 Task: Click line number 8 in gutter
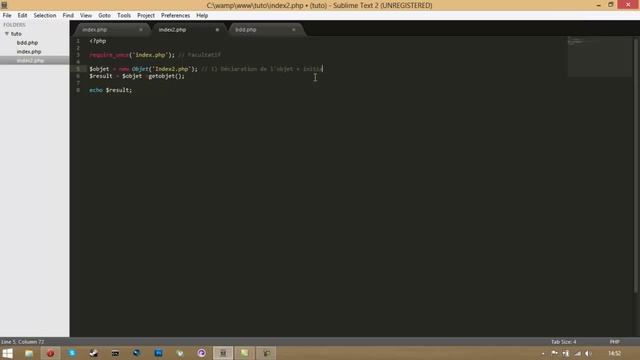point(78,90)
